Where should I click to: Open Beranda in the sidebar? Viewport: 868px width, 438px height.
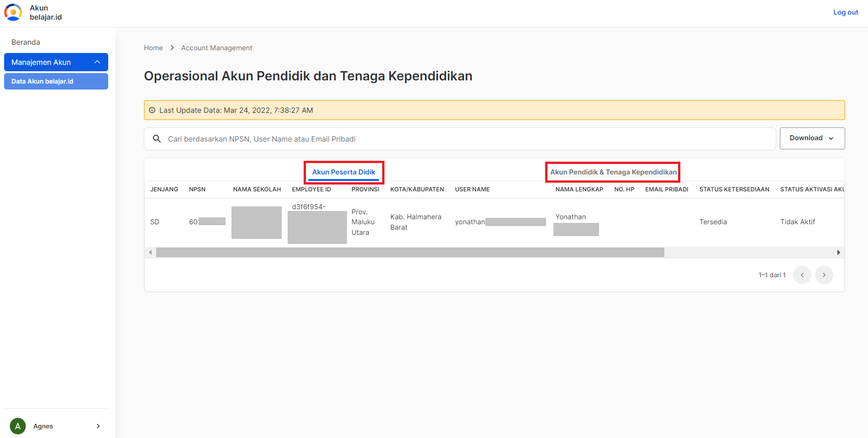click(26, 42)
